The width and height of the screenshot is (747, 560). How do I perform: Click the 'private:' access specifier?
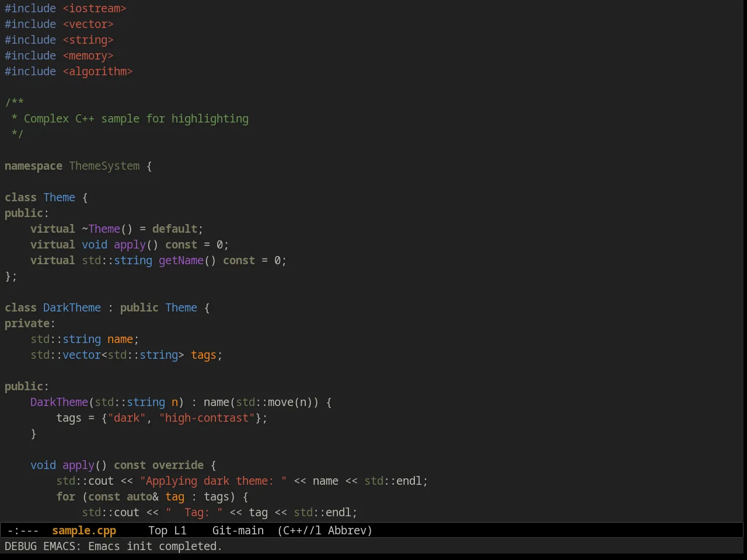pyautogui.click(x=30, y=323)
